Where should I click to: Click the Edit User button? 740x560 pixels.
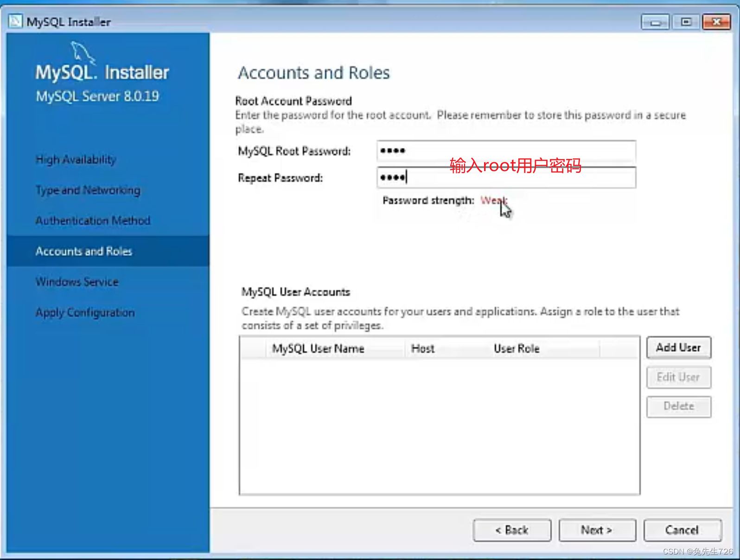click(x=679, y=377)
